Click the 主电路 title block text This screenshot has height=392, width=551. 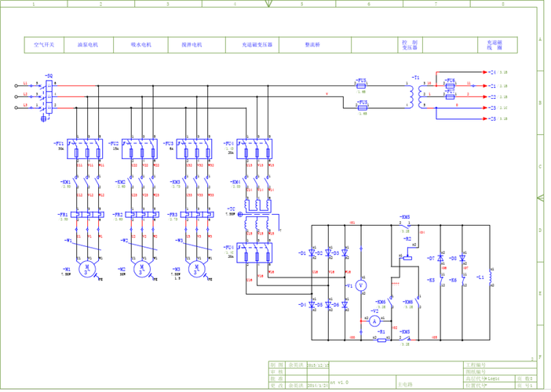tap(405, 385)
